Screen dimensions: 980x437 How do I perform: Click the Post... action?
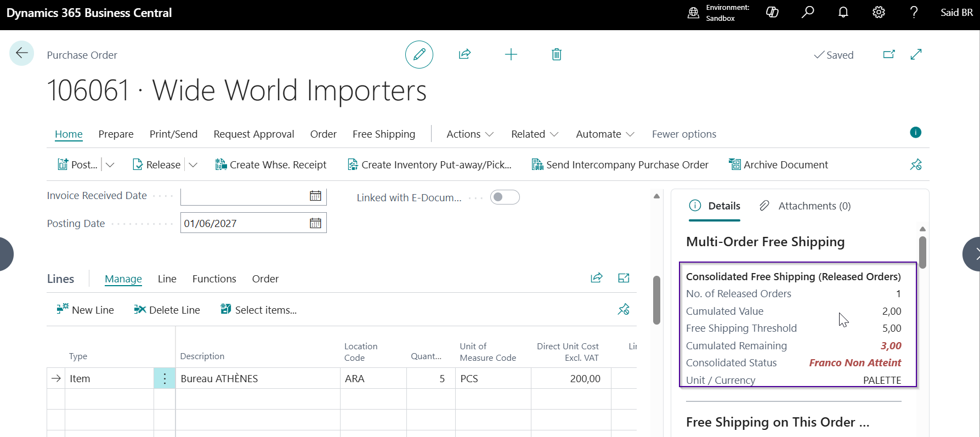[78, 164]
